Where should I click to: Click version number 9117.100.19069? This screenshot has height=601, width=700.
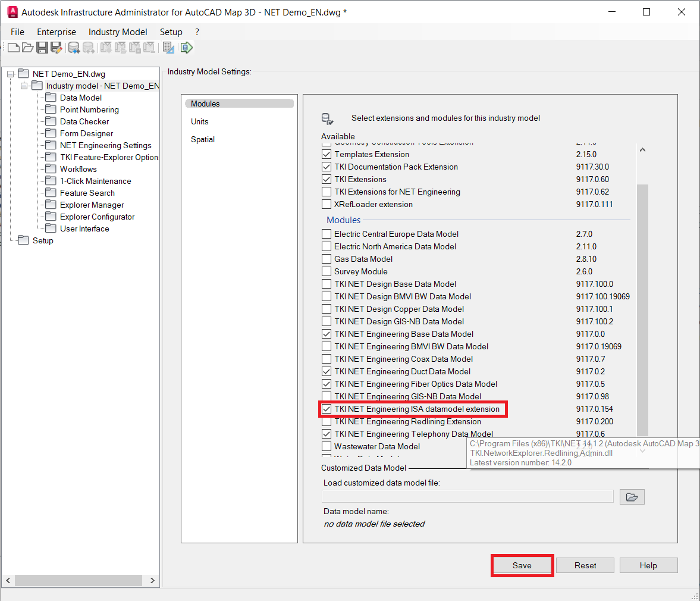click(x=602, y=296)
